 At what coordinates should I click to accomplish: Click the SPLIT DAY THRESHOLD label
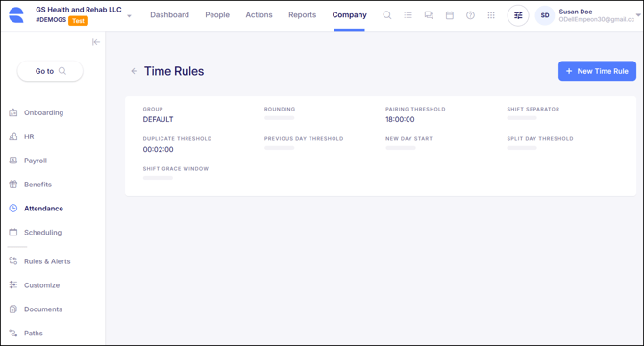pos(540,138)
